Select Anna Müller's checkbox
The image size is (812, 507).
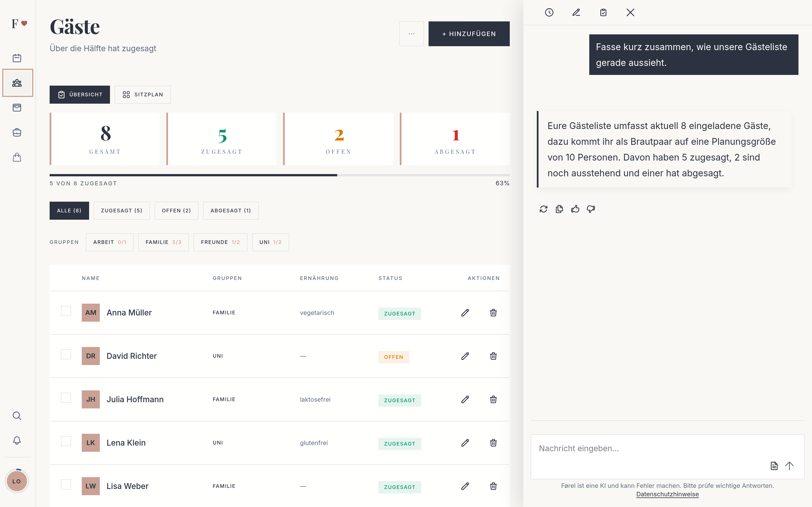[x=66, y=311]
